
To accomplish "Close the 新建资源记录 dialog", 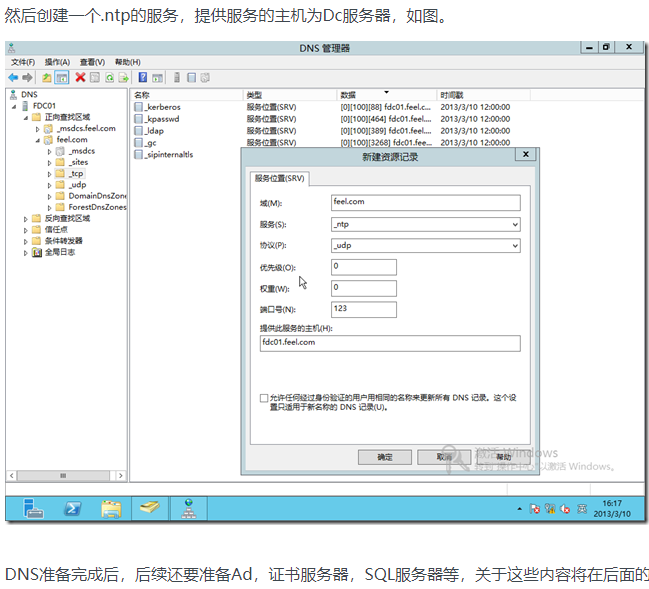I will (x=526, y=154).
